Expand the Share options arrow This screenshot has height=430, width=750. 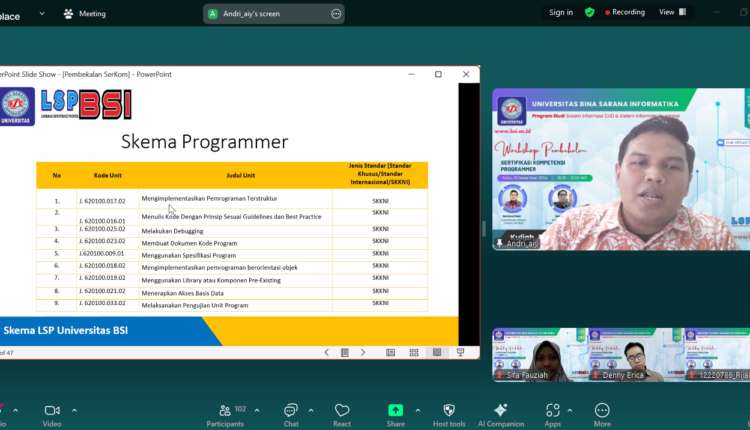point(418,410)
